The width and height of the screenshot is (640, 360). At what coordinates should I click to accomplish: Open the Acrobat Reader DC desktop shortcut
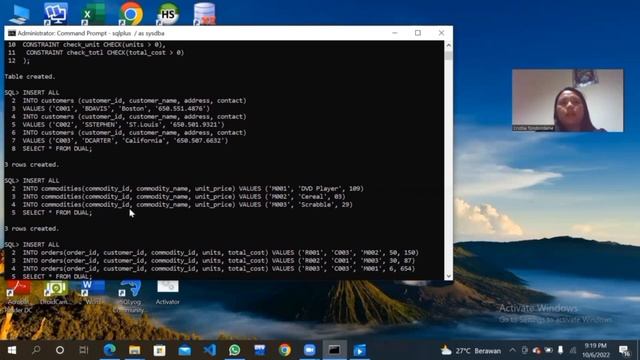click(x=18, y=297)
